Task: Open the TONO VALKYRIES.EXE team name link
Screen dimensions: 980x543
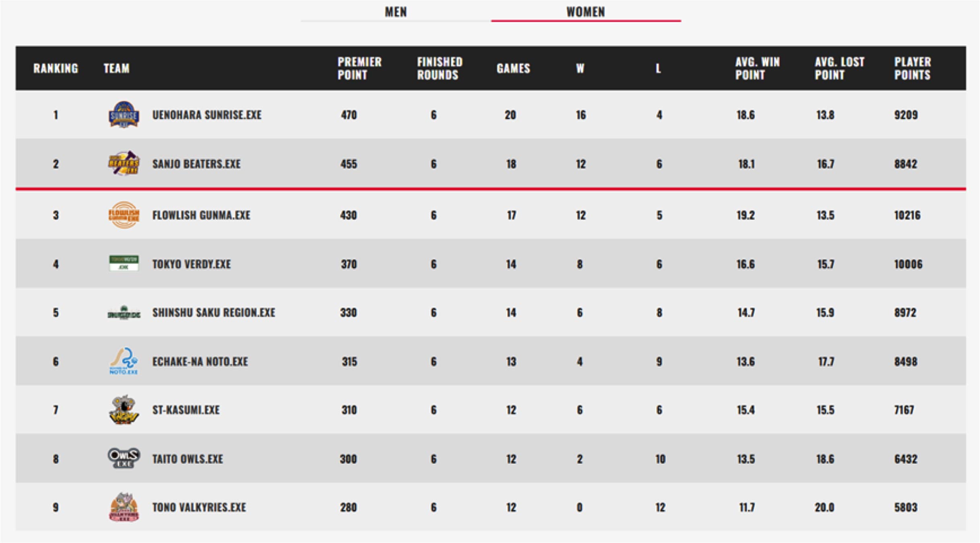Action: coord(199,508)
